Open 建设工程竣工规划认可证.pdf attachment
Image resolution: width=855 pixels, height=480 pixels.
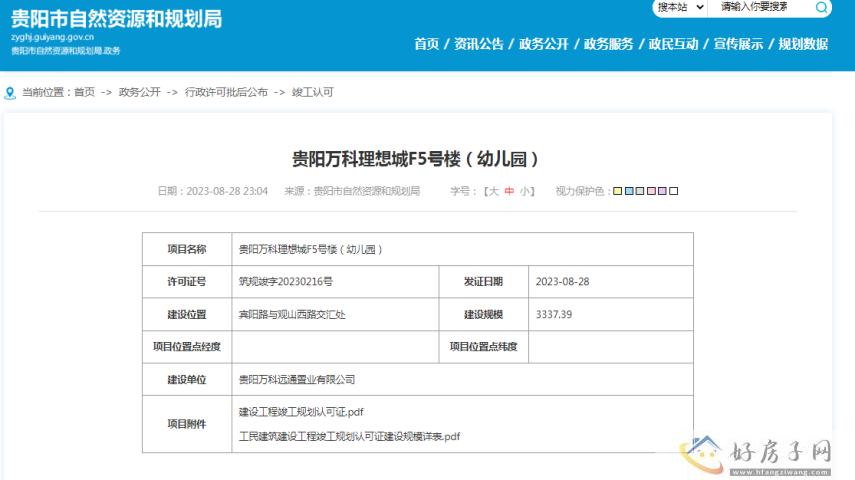(x=301, y=412)
